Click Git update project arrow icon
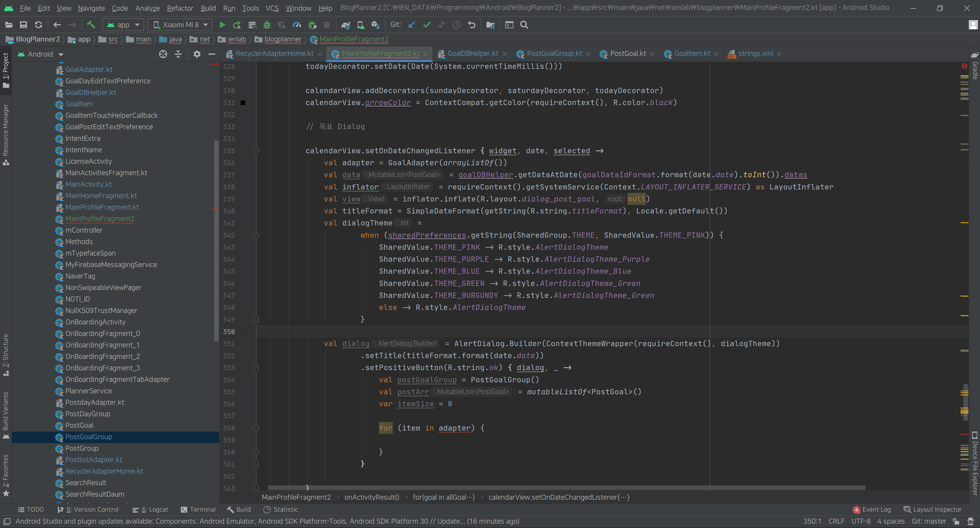 pyautogui.click(x=412, y=25)
